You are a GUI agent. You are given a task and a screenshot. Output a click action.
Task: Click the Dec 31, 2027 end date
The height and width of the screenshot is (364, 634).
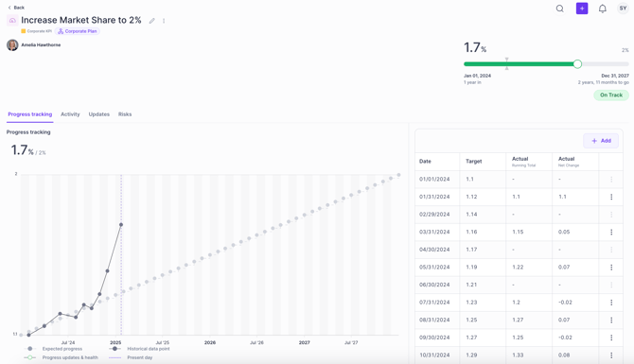click(615, 76)
